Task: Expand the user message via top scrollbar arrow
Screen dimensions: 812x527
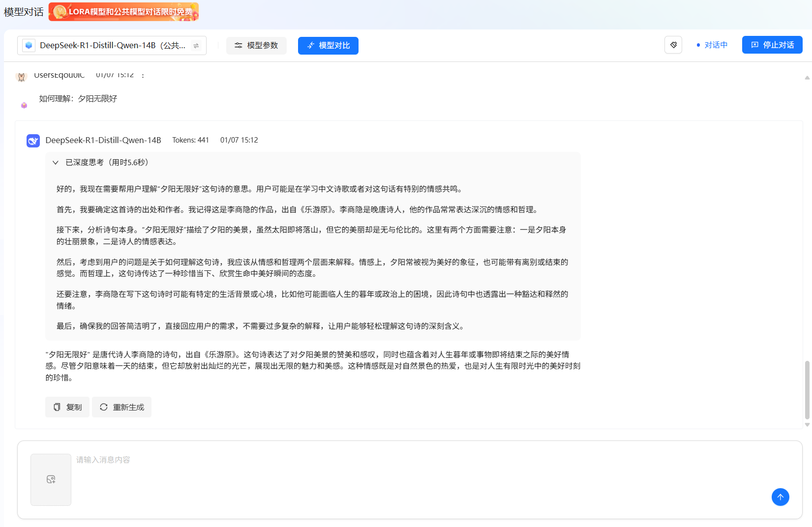Action: (x=807, y=78)
